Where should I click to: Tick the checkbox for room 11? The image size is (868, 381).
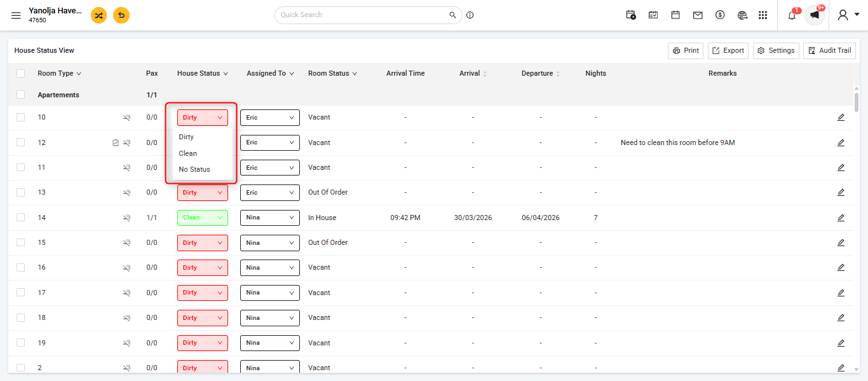(x=21, y=167)
